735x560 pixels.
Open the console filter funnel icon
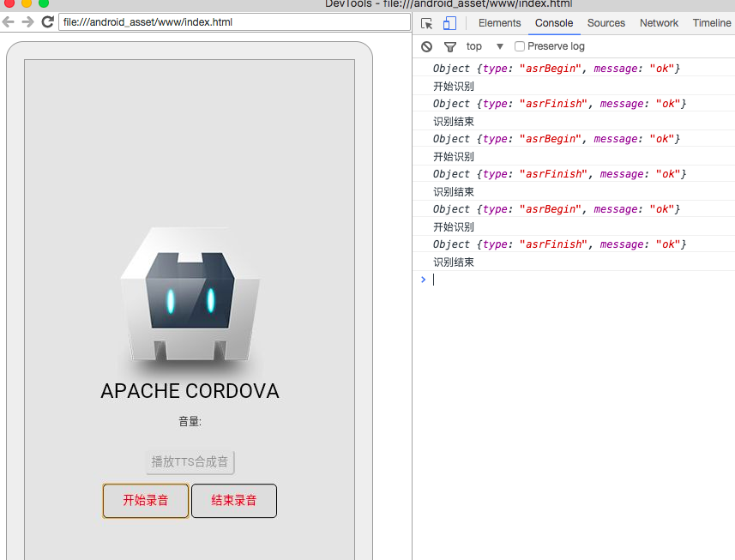click(x=449, y=46)
